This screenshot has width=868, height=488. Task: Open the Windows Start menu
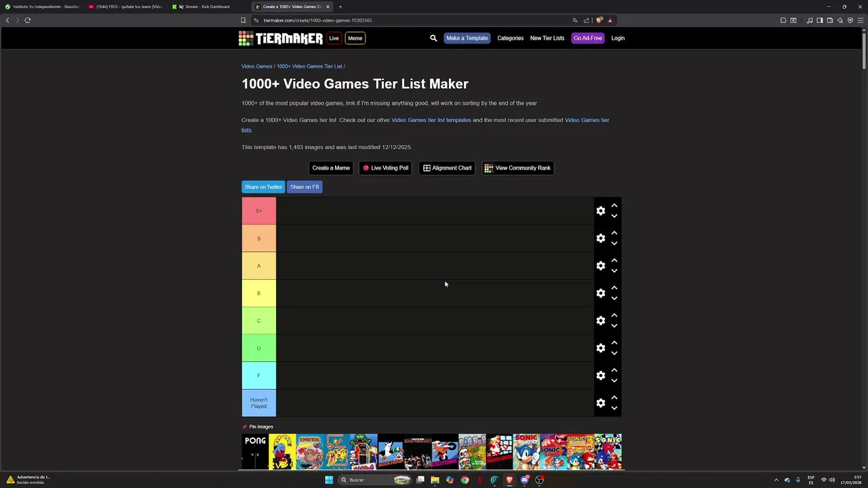pyautogui.click(x=329, y=480)
